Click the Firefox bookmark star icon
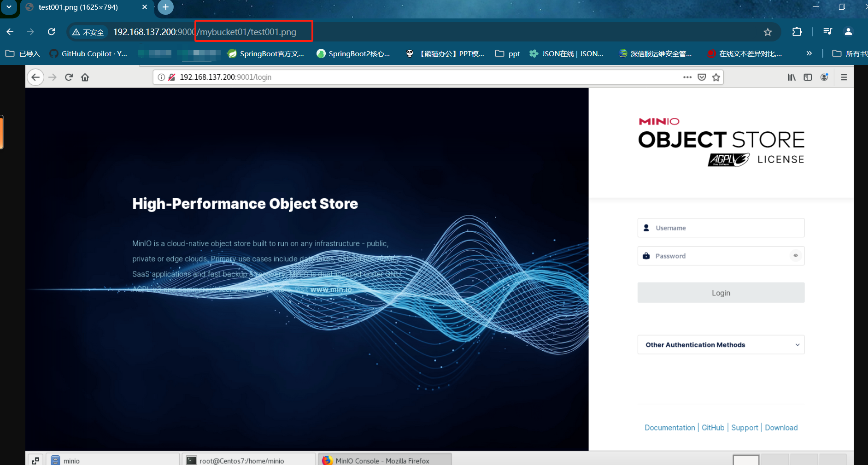Screen dimensions: 868x465 click(716, 77)
